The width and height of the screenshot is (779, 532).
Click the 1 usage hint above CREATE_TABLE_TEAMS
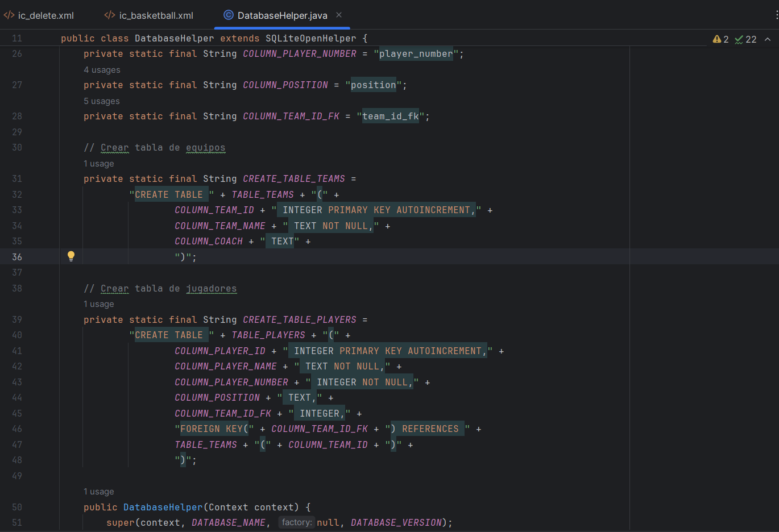pos(99,164)
